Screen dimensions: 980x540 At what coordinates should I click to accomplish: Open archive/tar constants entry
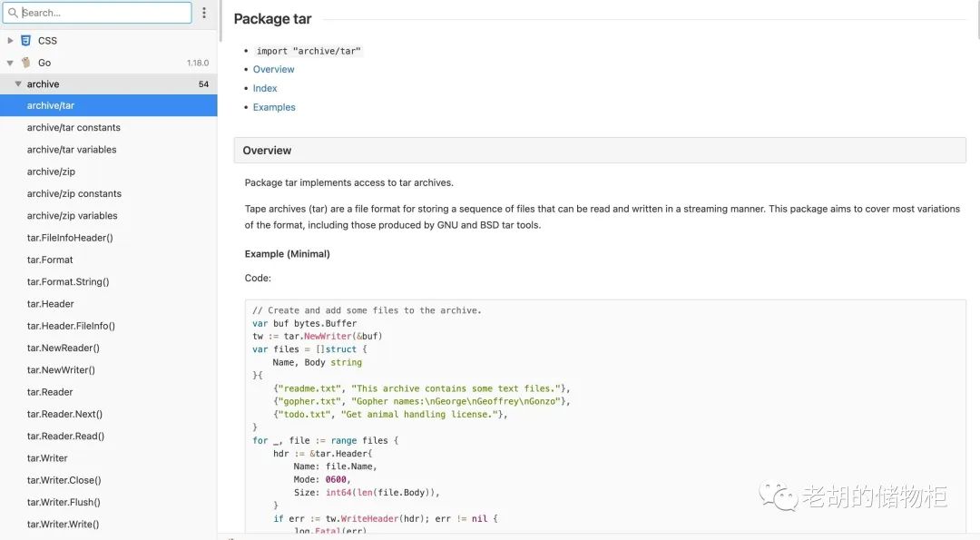click(109, 127)
